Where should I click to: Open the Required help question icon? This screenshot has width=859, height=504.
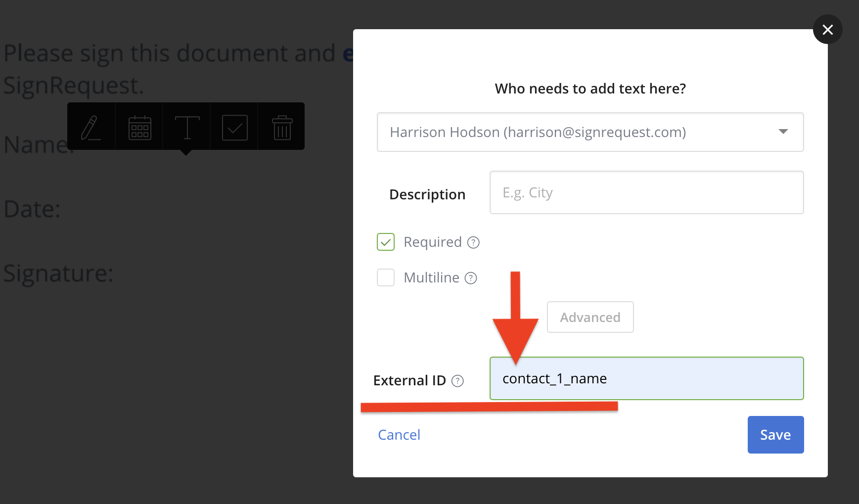click(473, 242)
